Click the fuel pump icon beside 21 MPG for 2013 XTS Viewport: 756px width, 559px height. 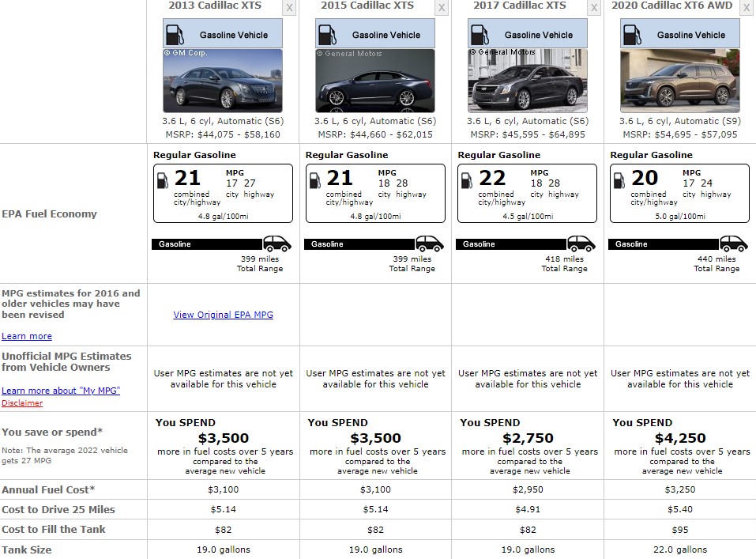[163, 180]
